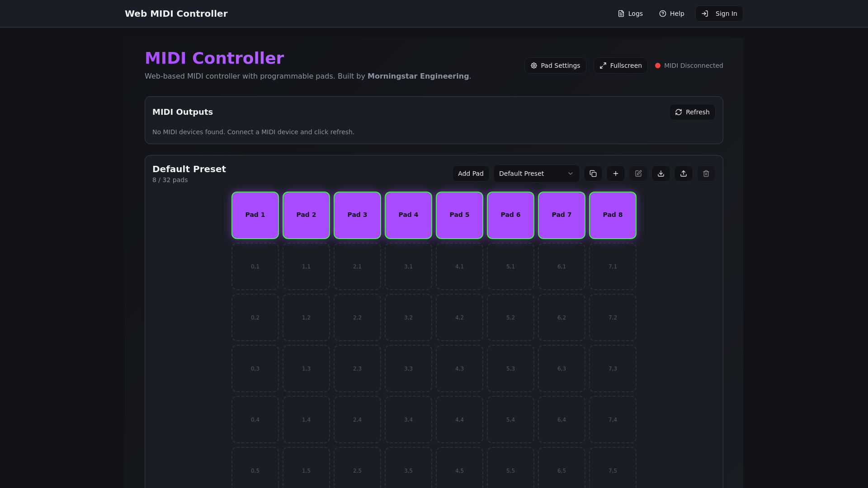
Task: Trigger Pad 1
Action: 255,215
